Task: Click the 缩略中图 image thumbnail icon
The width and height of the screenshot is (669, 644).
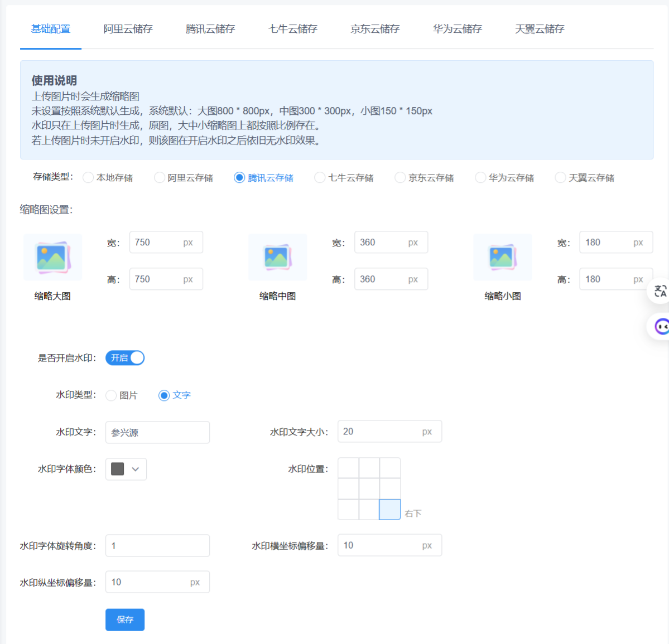Action: pyautogui.click(x=277, y=256)
